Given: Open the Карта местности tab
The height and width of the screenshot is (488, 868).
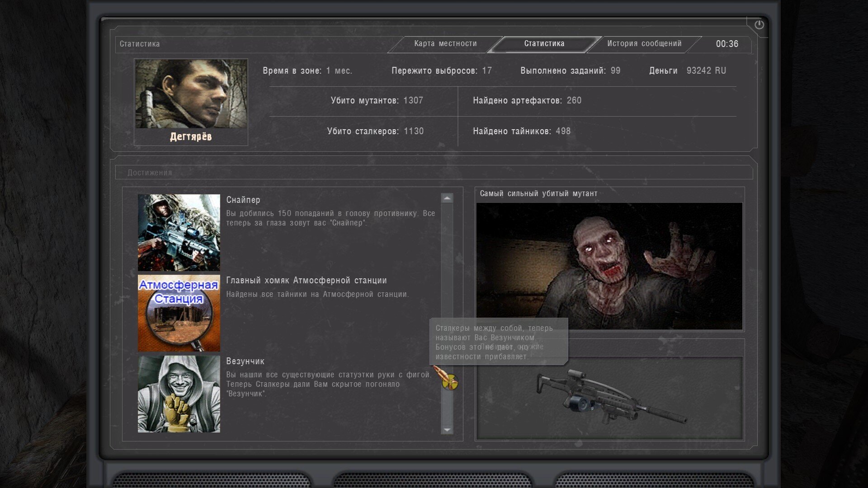Looking at the screenshot, I should tap(445, 44).
